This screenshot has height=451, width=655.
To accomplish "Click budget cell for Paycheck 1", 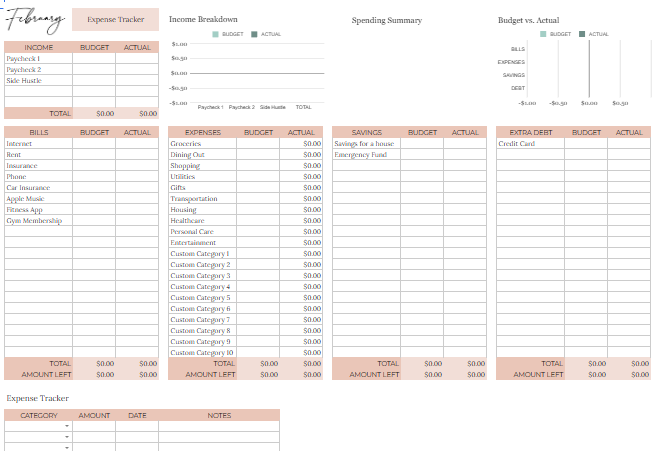I will [94, 58].
